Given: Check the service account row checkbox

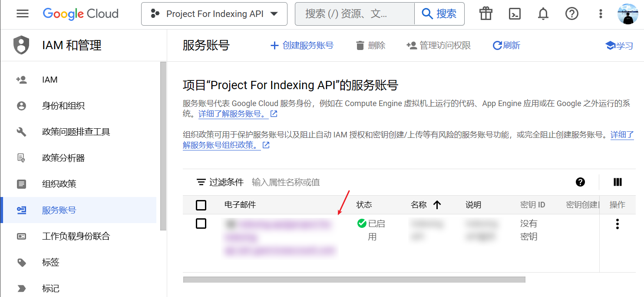Looking at the screenshot, I should pos(201,224).
